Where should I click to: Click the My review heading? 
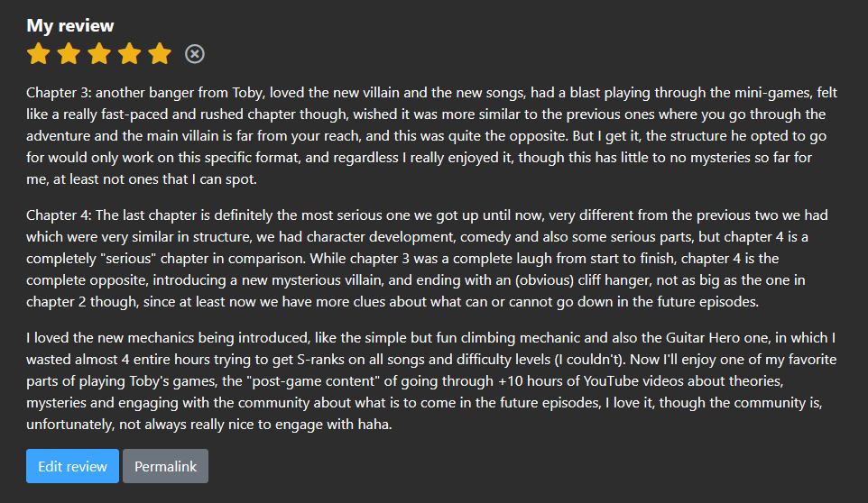(70, 25)
